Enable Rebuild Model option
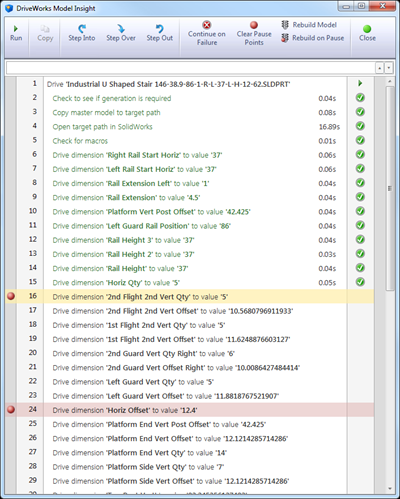The image size is (400, 499). [x=309, y=25]
